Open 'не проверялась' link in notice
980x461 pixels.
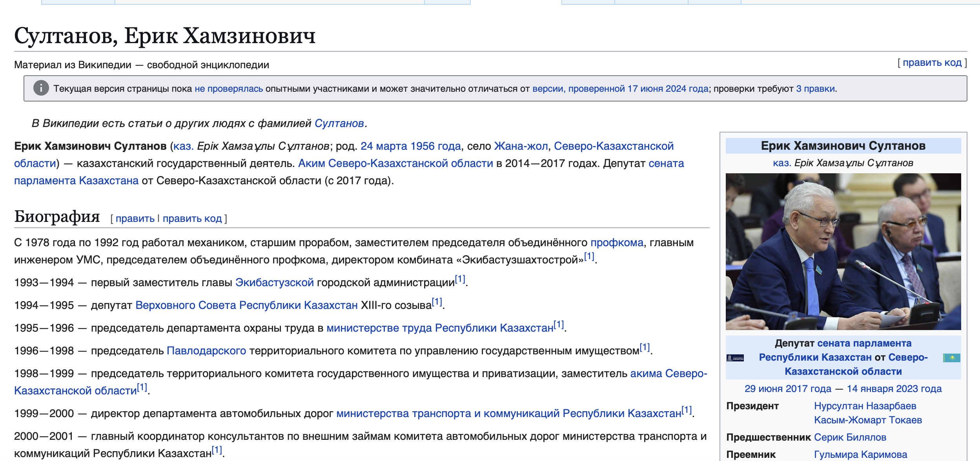(229, 89)
